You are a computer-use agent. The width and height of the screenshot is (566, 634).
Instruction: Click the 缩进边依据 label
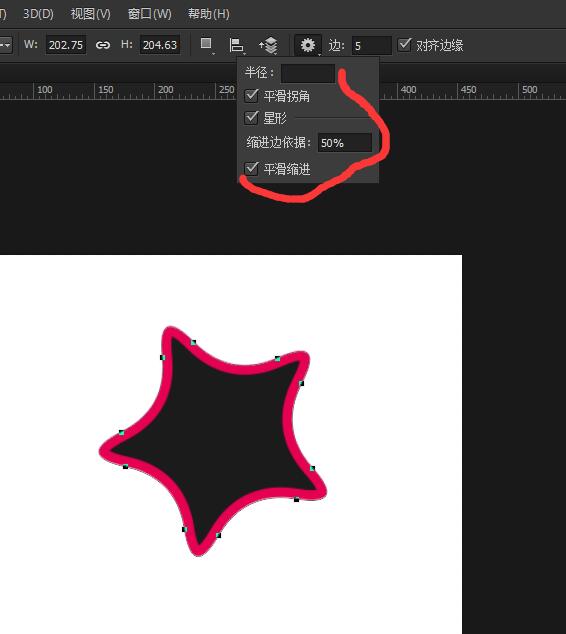click(279, 142)
